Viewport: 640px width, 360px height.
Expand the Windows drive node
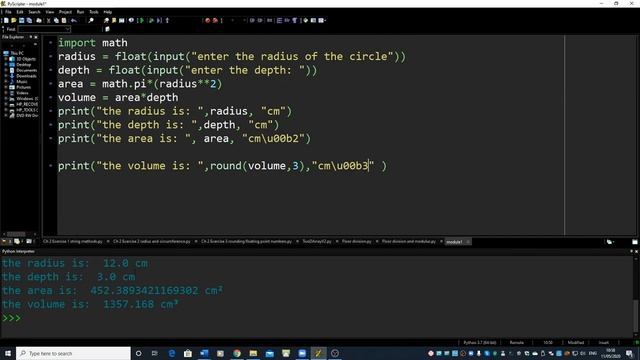6,99
